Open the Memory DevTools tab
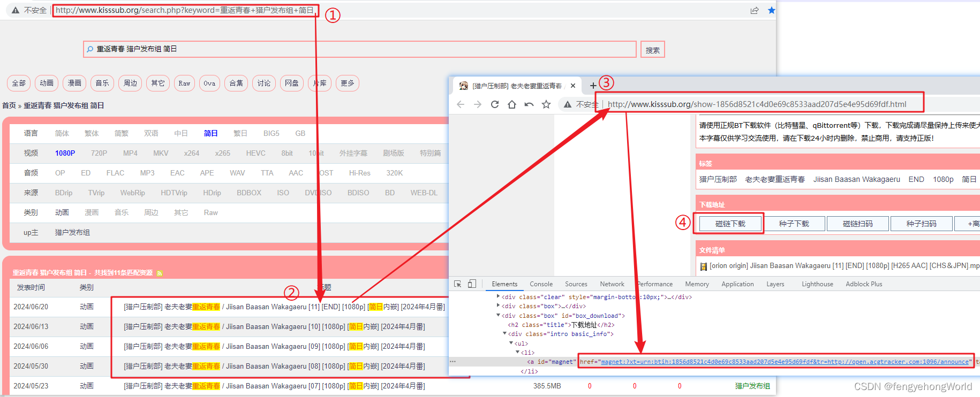 pyautogui.click(x=697, y=284)
